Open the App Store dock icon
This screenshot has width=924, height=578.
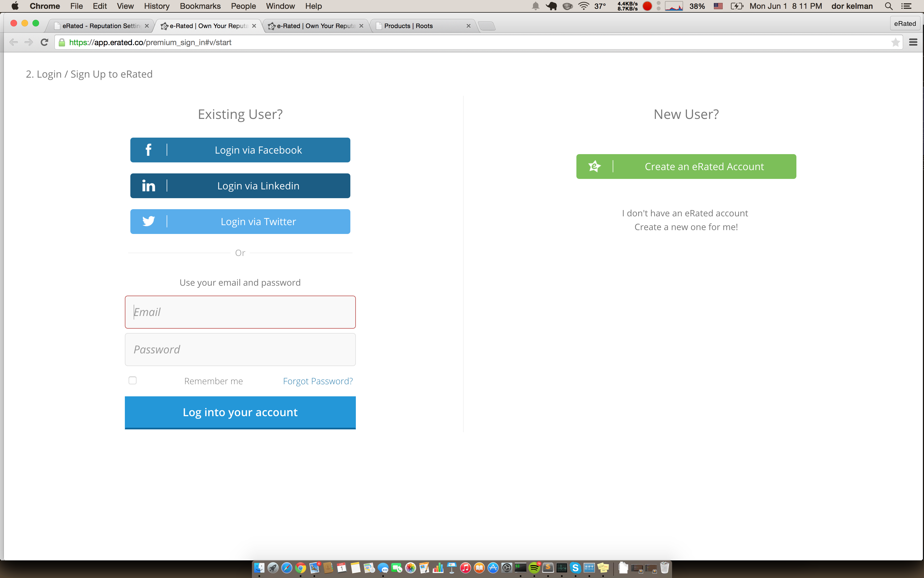pos(493,568)
